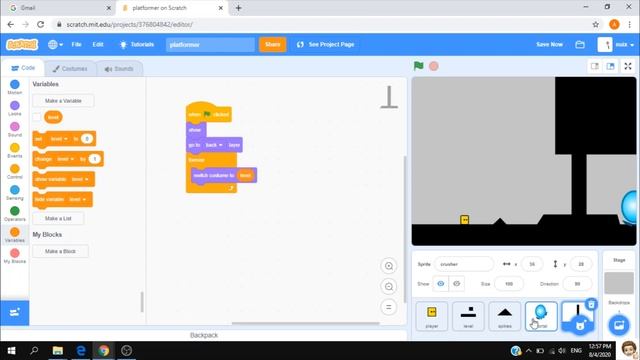The width and height of the screenshot is (640, 360).
Task: Open variable dropdown in change level block
Action: pyautogui.click(x=65, y=159)
